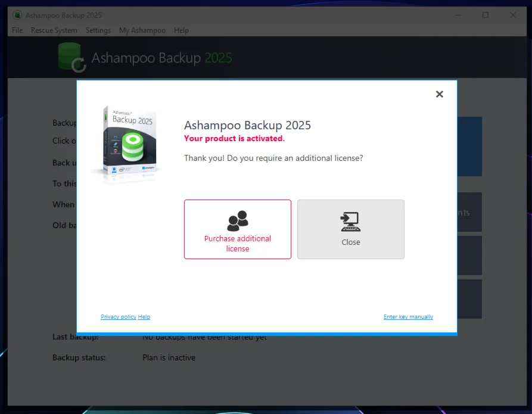Click the 'Backup status:' label

tap(79, 357)
